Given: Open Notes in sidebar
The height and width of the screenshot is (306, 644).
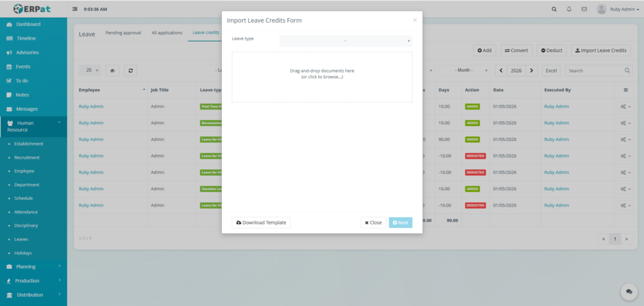Looking at the screenshot, I should coord(33,94).
